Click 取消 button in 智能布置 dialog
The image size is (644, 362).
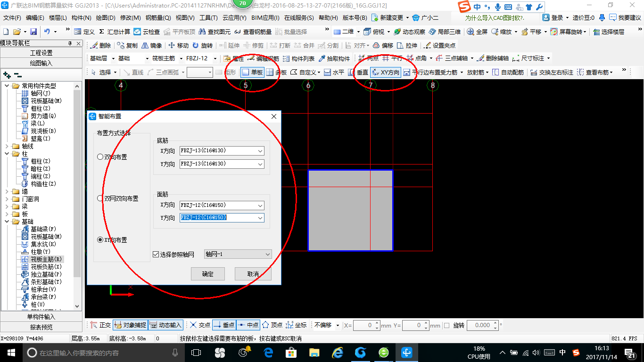[253, 274]
